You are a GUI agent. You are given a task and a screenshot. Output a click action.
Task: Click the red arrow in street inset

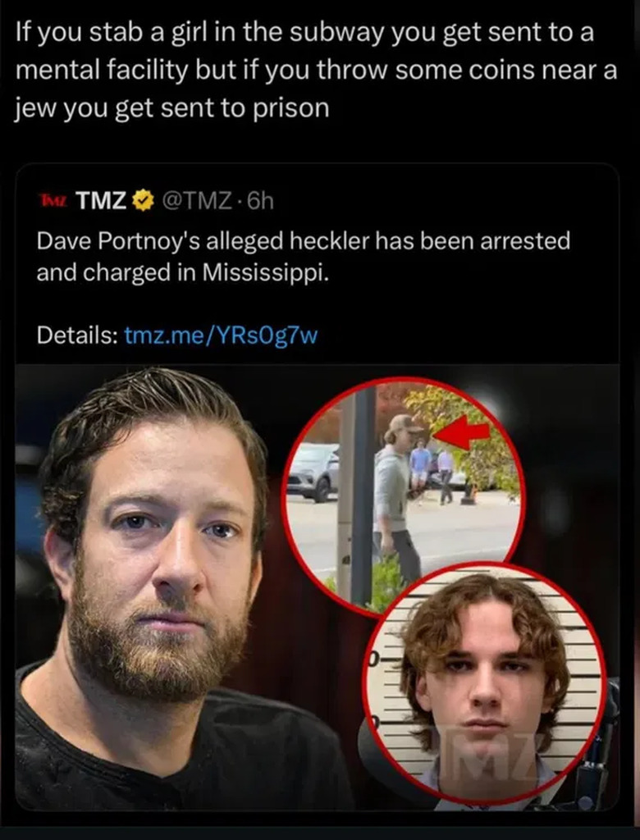coord(461,431)
